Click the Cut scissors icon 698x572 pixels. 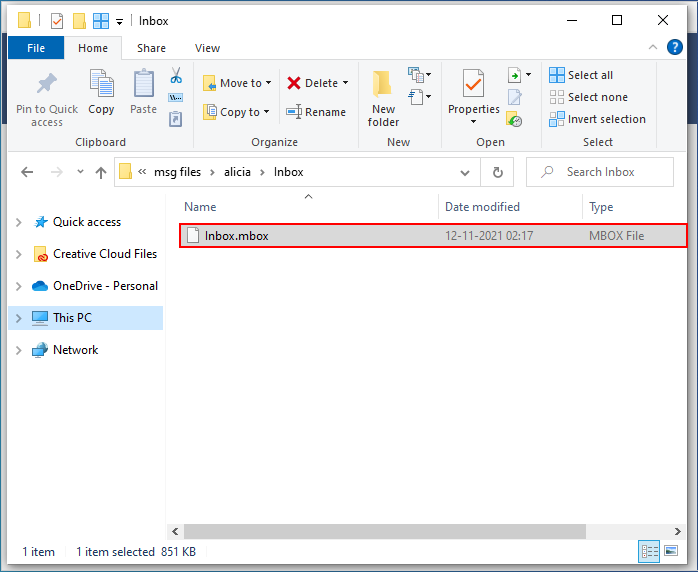(176, 77)
